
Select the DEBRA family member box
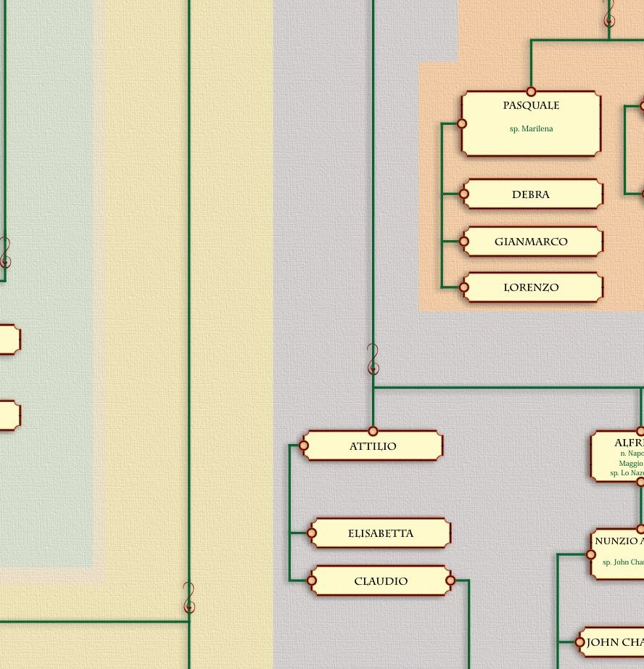pos(531,194)
